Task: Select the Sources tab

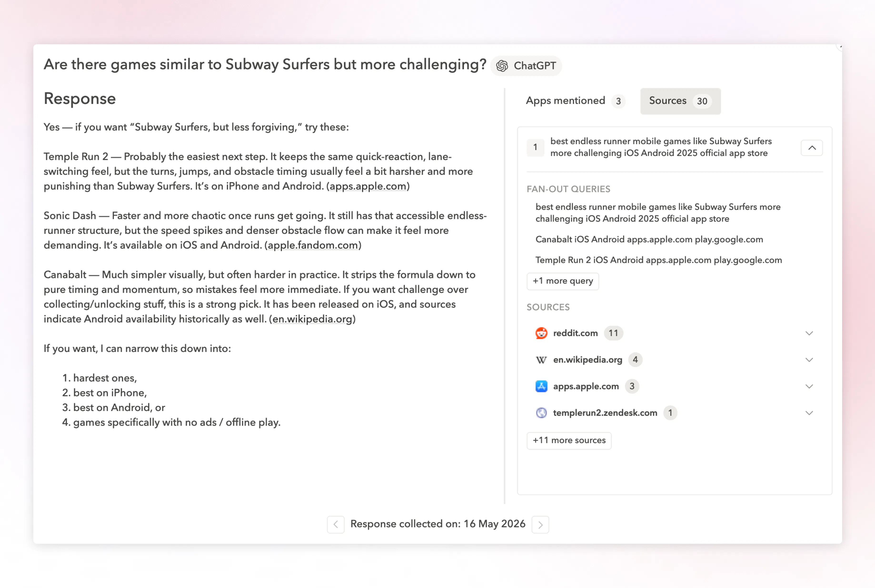Action: pos(680,101)
